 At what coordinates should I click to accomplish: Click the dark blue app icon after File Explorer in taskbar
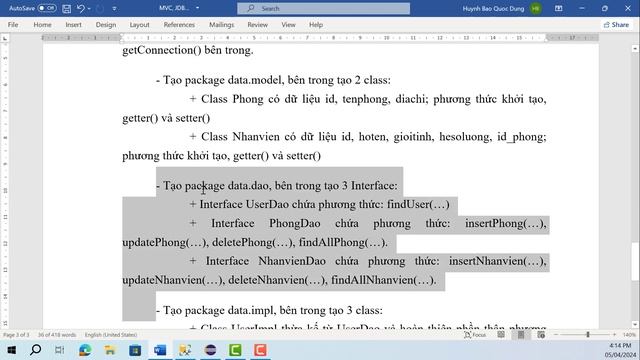135,350
